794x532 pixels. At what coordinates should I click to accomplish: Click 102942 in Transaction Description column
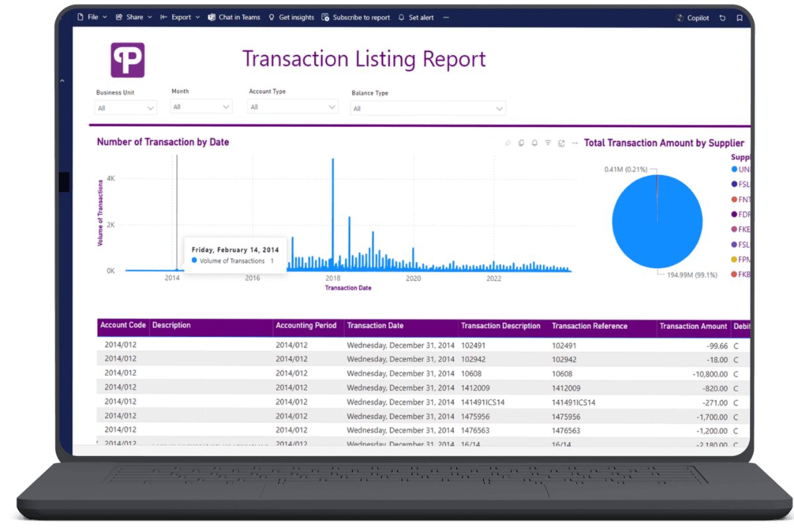pos(473,359)
